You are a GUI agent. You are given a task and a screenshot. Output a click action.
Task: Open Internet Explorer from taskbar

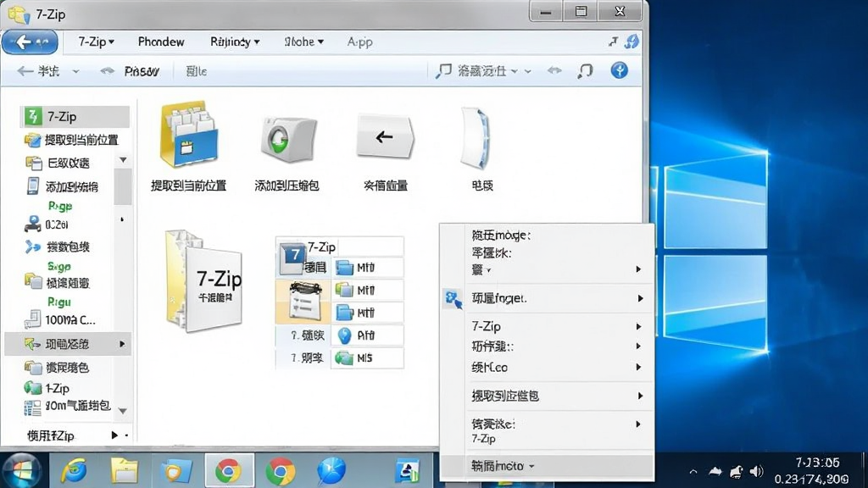(74, 471)
